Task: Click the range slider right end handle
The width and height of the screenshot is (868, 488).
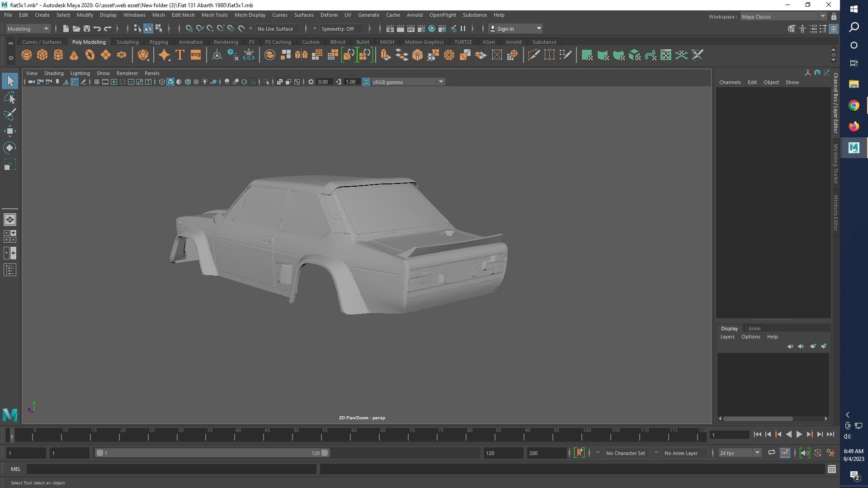Action: pyautogui.click(x=325, y=453)
